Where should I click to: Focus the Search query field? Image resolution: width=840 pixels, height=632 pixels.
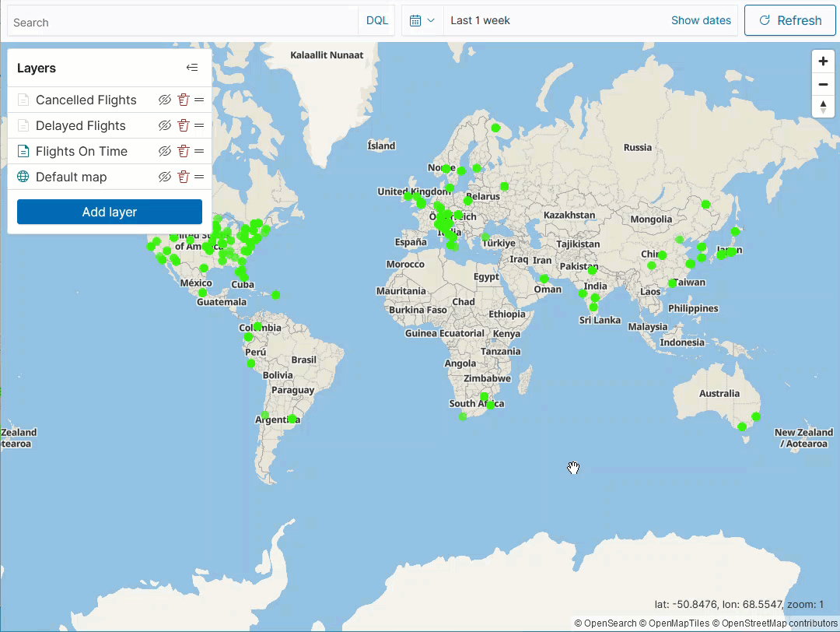pos(184,22)
